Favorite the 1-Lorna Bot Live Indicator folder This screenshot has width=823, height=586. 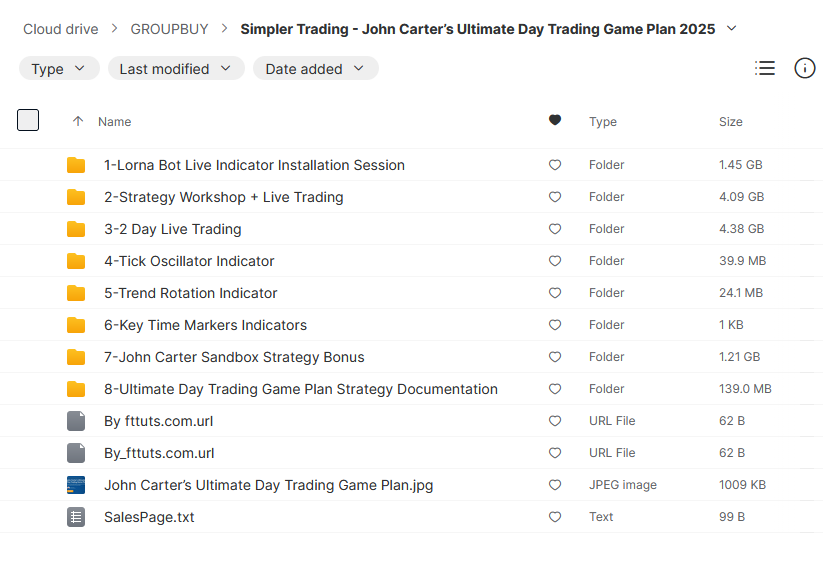coord(555,165)
